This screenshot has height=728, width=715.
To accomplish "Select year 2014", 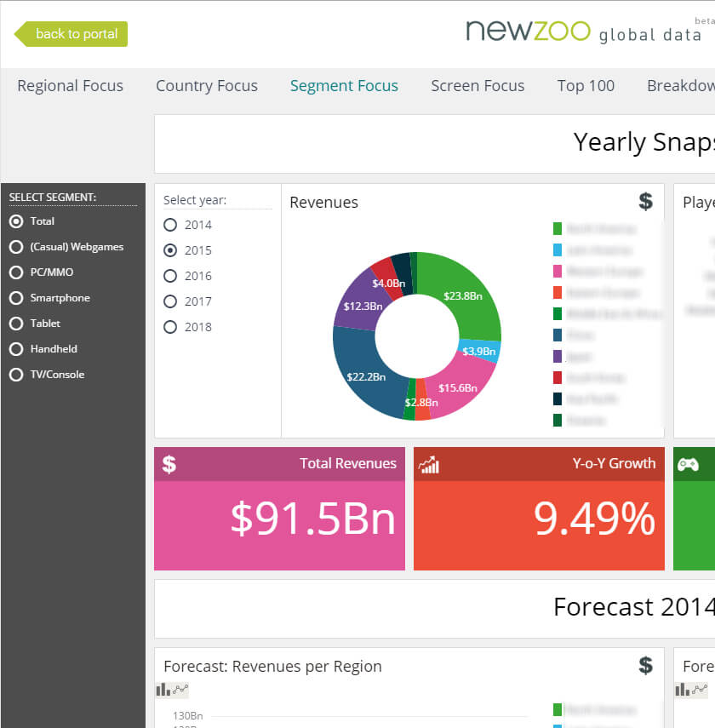I will click(x=170, y=225).
